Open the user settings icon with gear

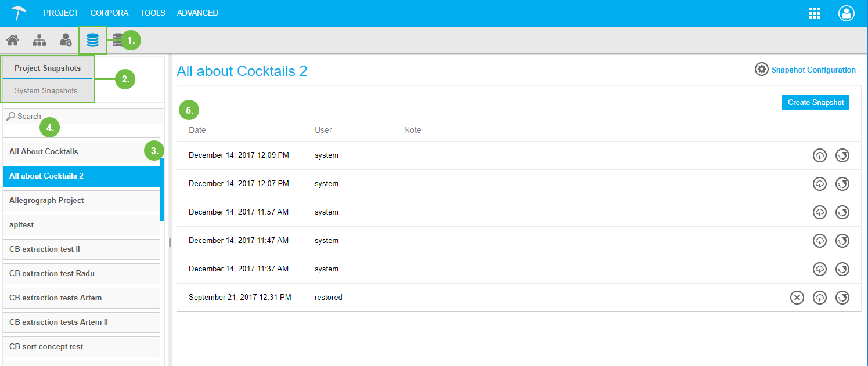pos(66,40)
